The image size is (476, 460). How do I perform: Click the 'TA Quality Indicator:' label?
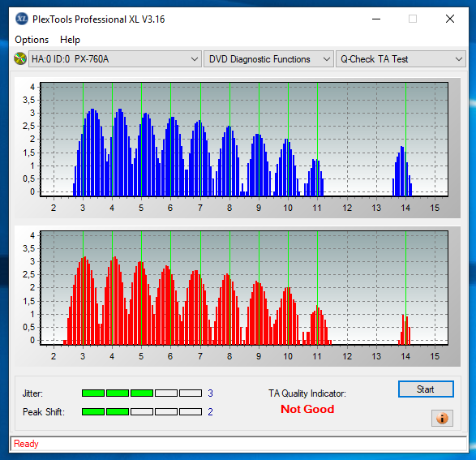click(307, 393)
